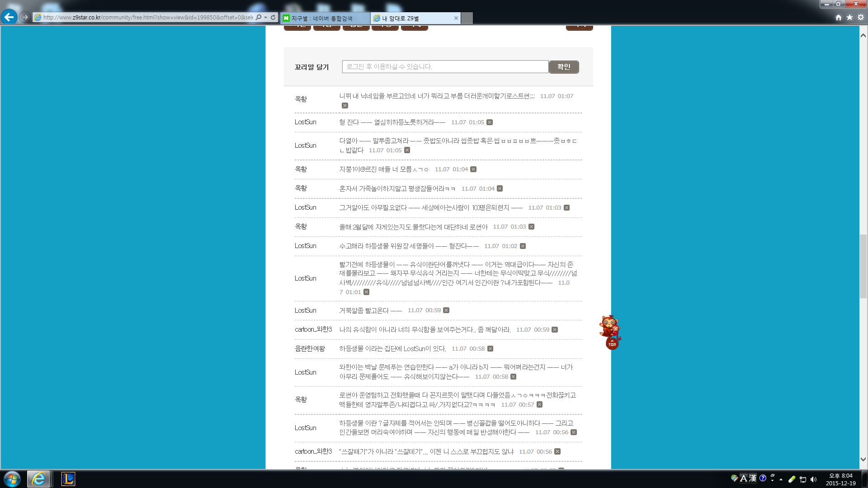This screenshot has width=868, height=488.
Task: Open the Favorites star icon
Action: tap(849, 18)
